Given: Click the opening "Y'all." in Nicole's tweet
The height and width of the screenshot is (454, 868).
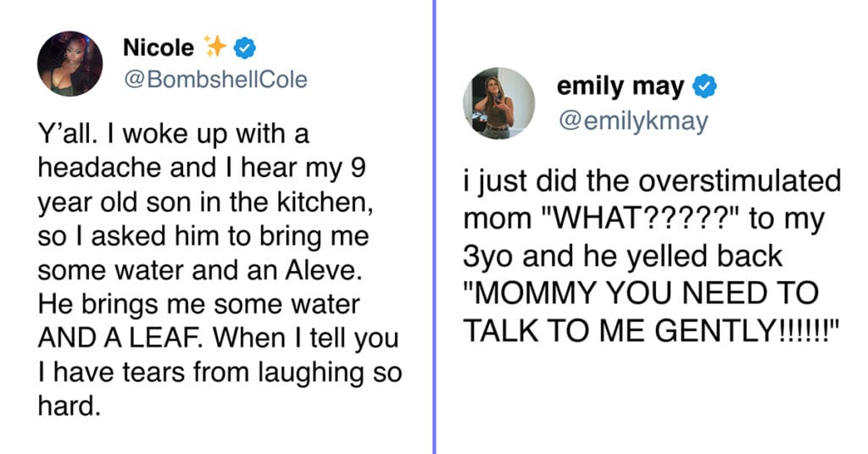Looking at the screenshot, I should (63, 135).
